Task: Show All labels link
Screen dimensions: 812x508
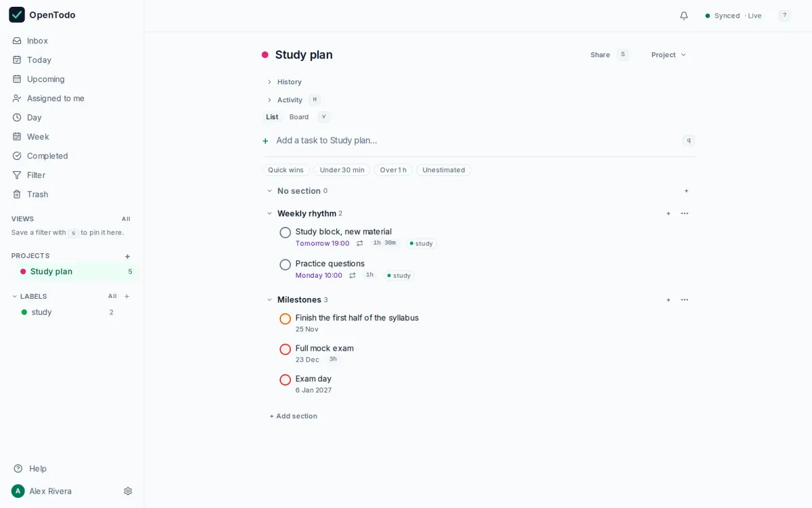Action: click(x=112, y=296)
